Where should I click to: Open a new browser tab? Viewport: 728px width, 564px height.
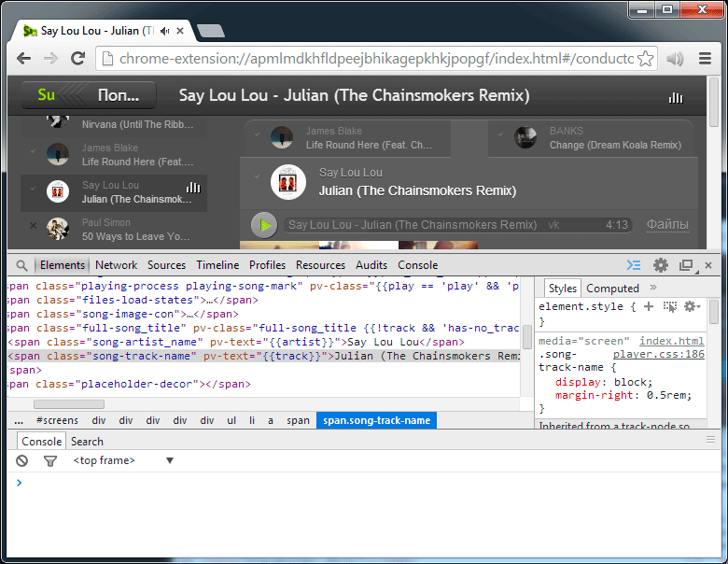coord(211,31)
